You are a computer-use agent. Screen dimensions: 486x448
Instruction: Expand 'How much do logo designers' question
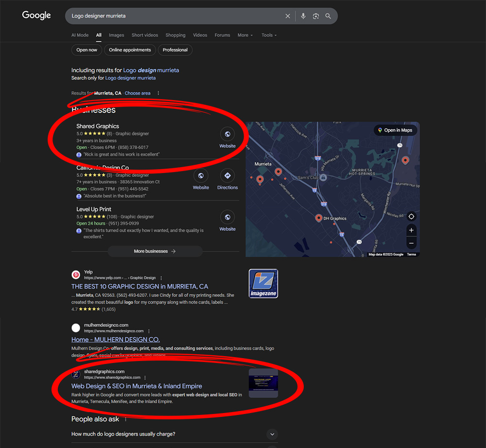(272, 434)
